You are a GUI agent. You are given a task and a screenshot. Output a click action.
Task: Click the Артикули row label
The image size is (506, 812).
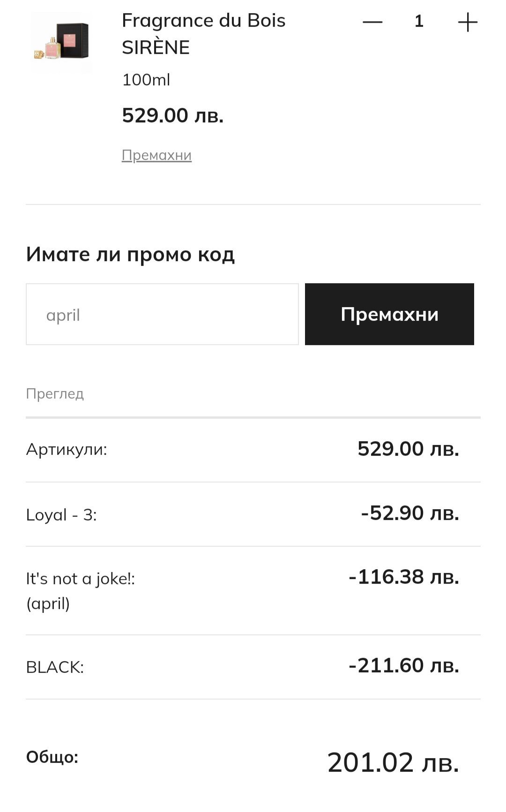[67, 449]
